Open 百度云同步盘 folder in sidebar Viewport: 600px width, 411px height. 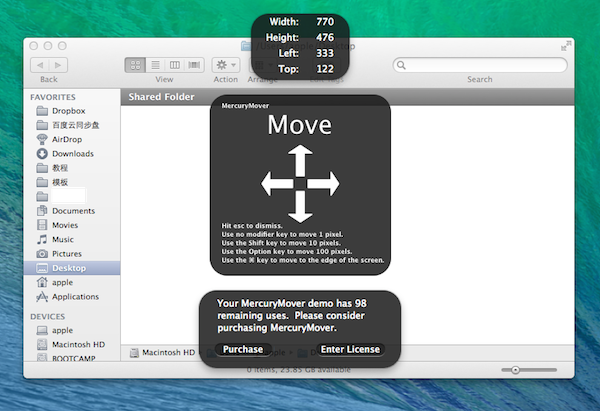click(x=72, y=125)
